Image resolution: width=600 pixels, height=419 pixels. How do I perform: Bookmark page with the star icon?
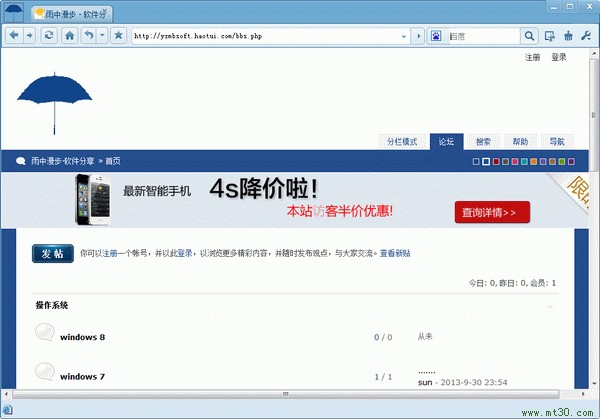tap(118, 36)
